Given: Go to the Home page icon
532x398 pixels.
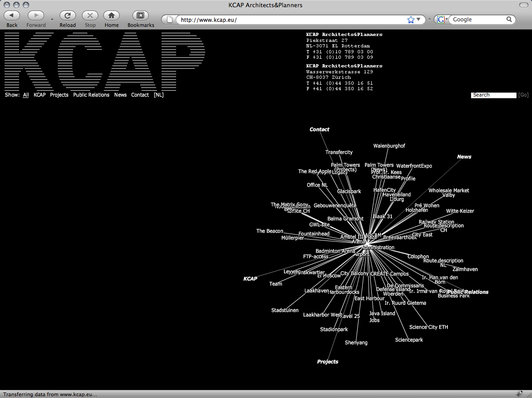Looking at the screenshot, I should click(111, 15).
